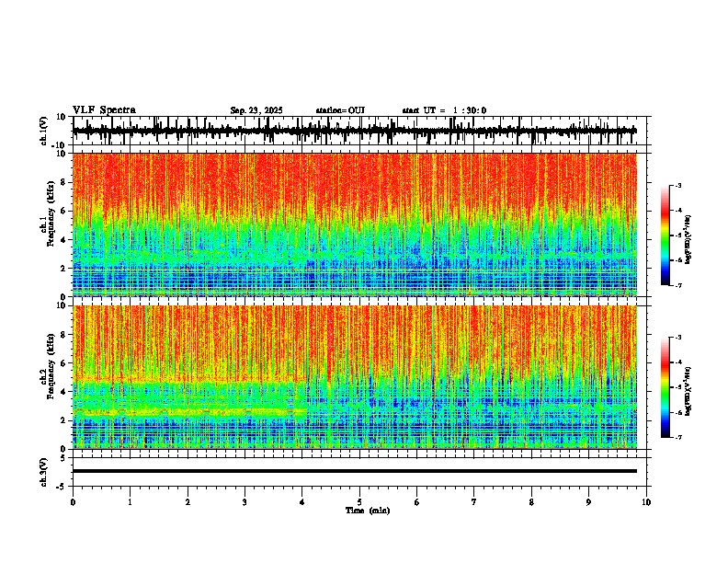Click the log(PSD) units label beside ch.2 color bar
728x563 pixels.
(688, 392)
